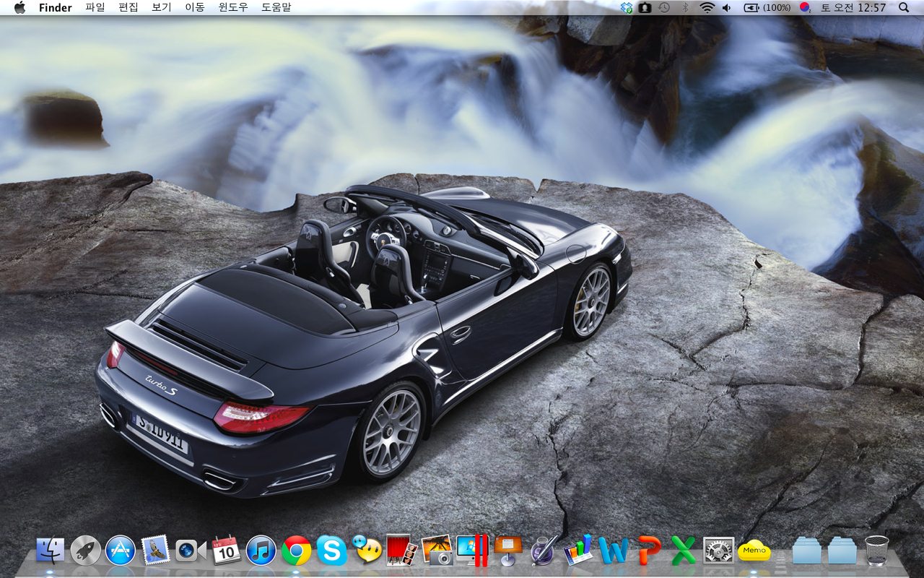The width and height of the screenshot is (924, 578).
Task: Open Finder from the Dock
Action: (x=50, y=551)
